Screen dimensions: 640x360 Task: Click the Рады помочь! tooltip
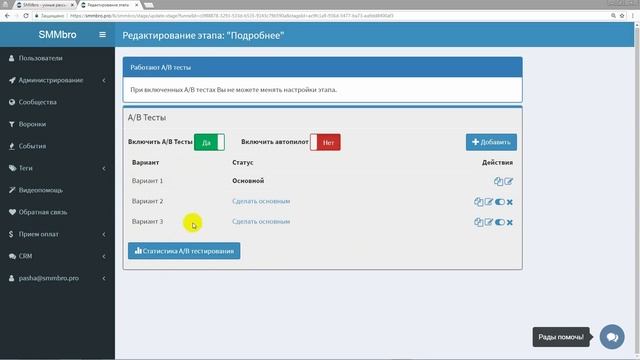(x=561, y=337)
